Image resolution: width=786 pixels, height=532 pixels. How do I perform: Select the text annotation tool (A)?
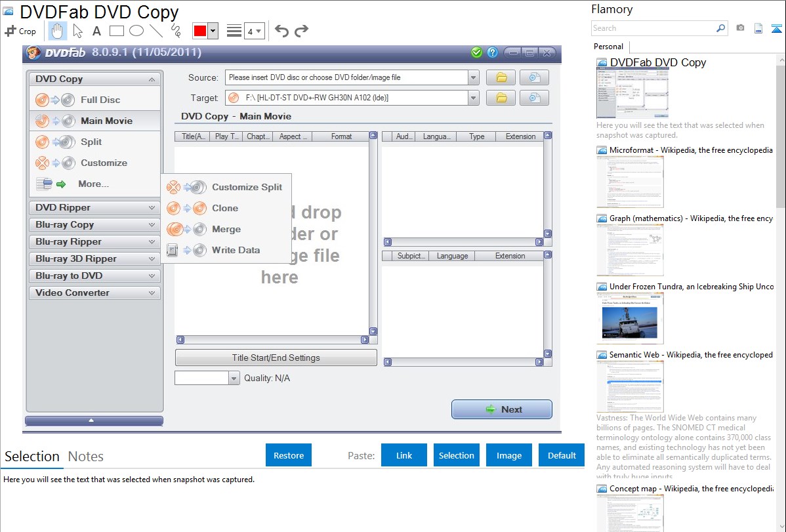click(96, 31)
